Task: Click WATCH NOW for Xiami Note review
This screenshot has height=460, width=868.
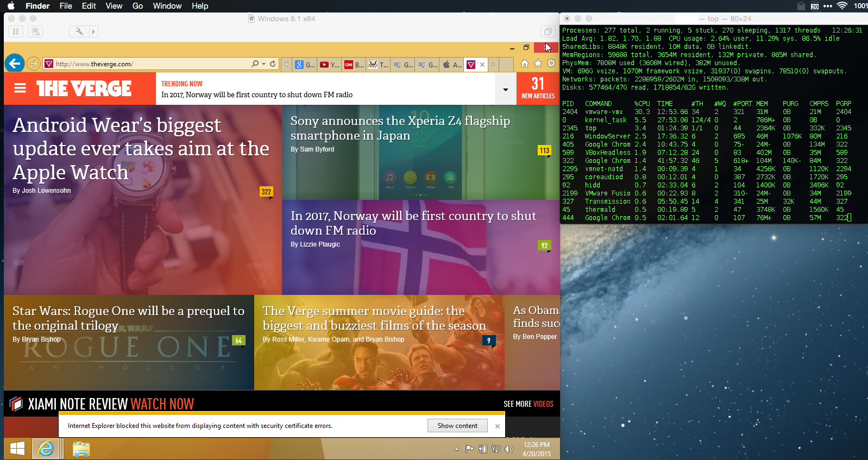Action: point(162,404)
